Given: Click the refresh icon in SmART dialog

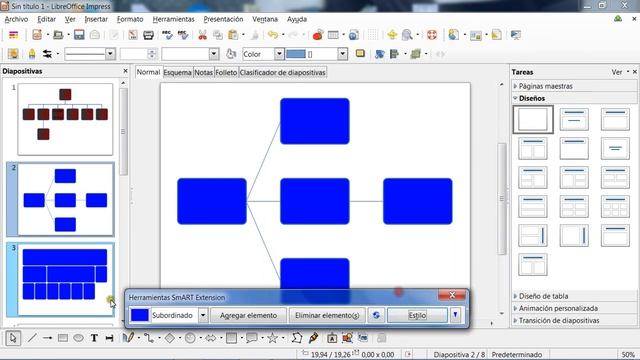Looking at the screenshot, I should tap(376, 315).
